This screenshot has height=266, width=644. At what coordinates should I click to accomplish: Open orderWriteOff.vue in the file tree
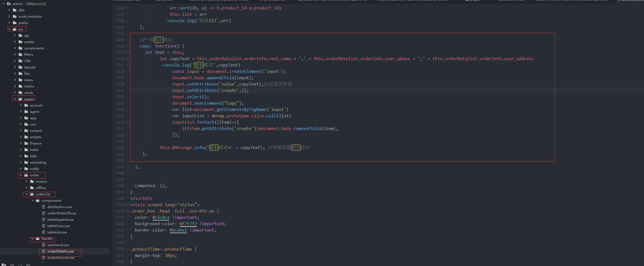62,213
